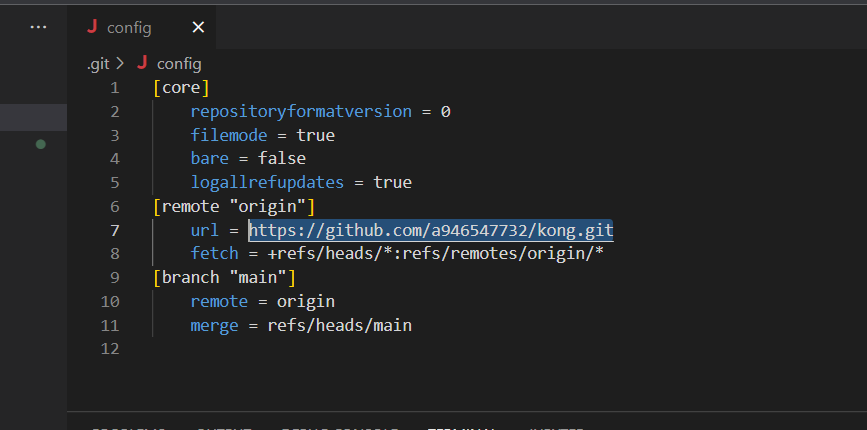Select the highlighted row in the sidebar
This screenshot has height=430, width=867.
[33, 117]
